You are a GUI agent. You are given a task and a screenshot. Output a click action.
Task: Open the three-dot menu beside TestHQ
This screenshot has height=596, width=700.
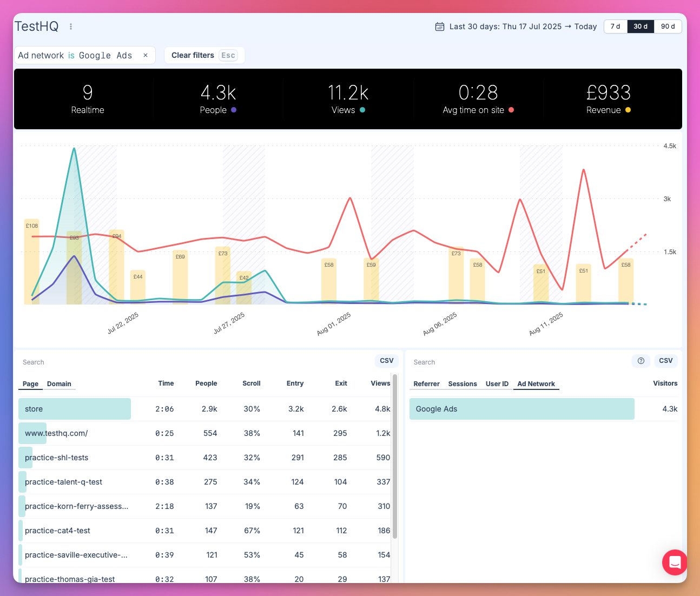click(71, 27)
